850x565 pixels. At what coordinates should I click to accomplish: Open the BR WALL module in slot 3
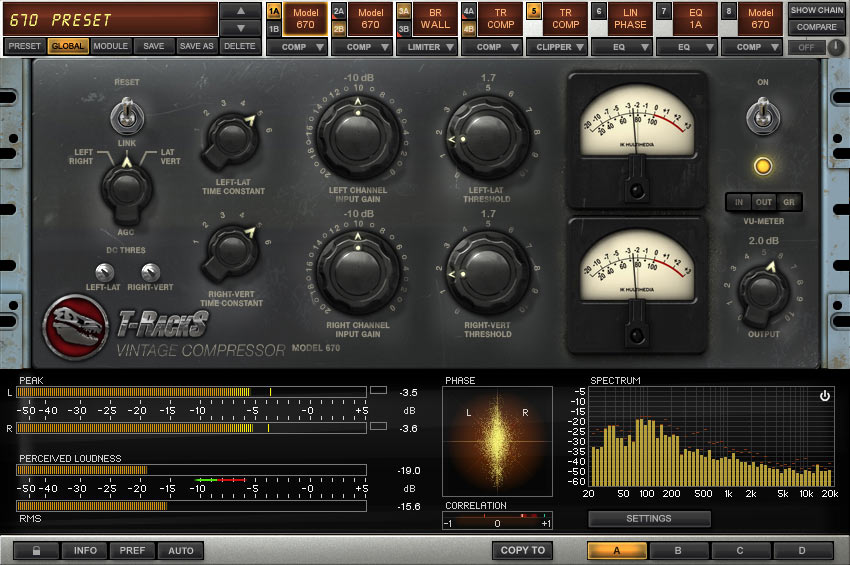click(435, 19)
